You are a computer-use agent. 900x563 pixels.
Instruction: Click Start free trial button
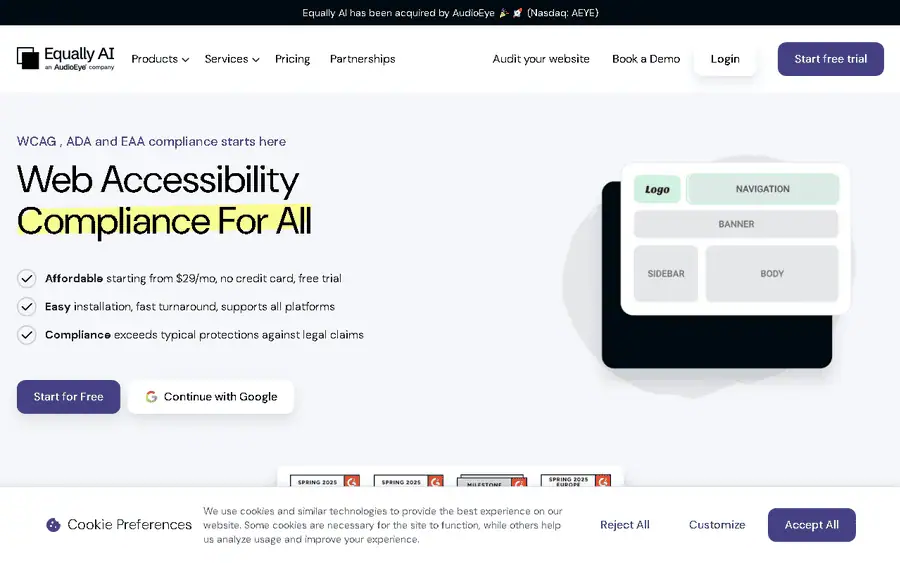831,59
